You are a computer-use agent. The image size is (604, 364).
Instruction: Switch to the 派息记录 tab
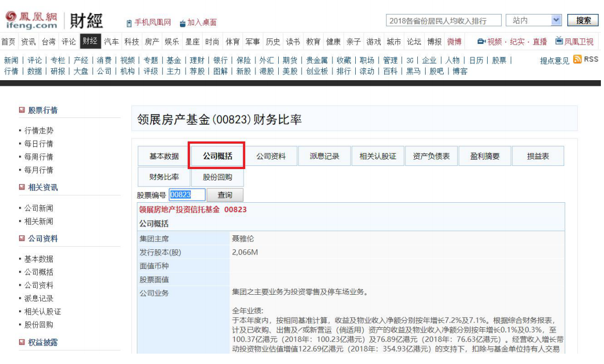point(324,156)
